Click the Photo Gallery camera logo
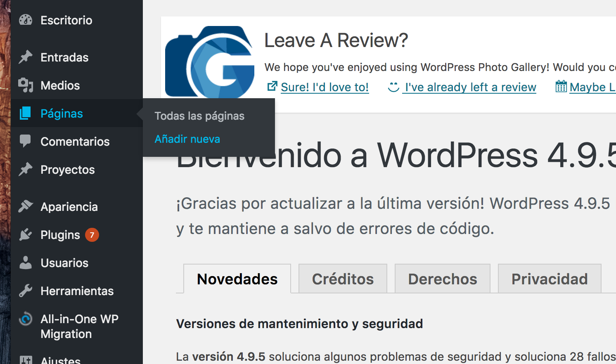Screen dimensions: 616x364 (x=210, y=62)
